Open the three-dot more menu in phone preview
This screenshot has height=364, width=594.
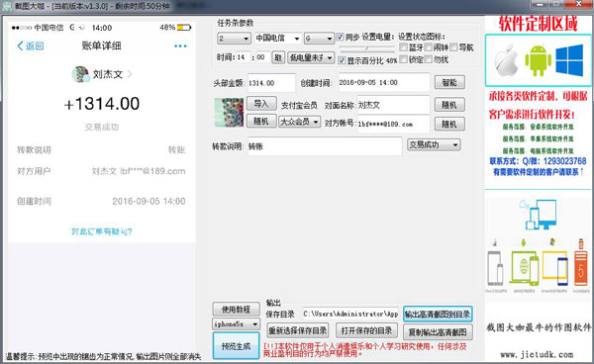click(x=180, y=46)
